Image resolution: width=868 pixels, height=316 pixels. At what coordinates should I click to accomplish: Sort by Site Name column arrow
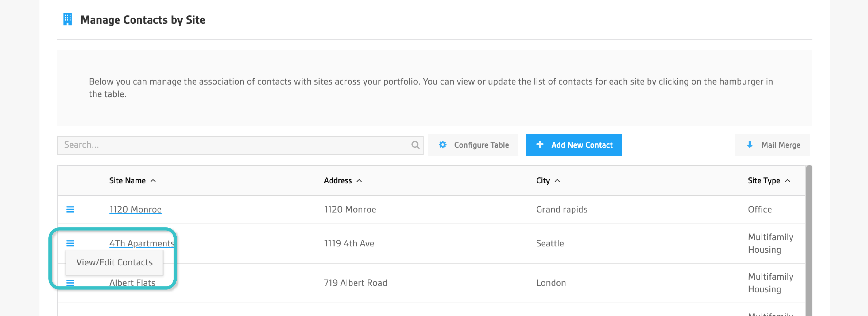coord(153,181)
